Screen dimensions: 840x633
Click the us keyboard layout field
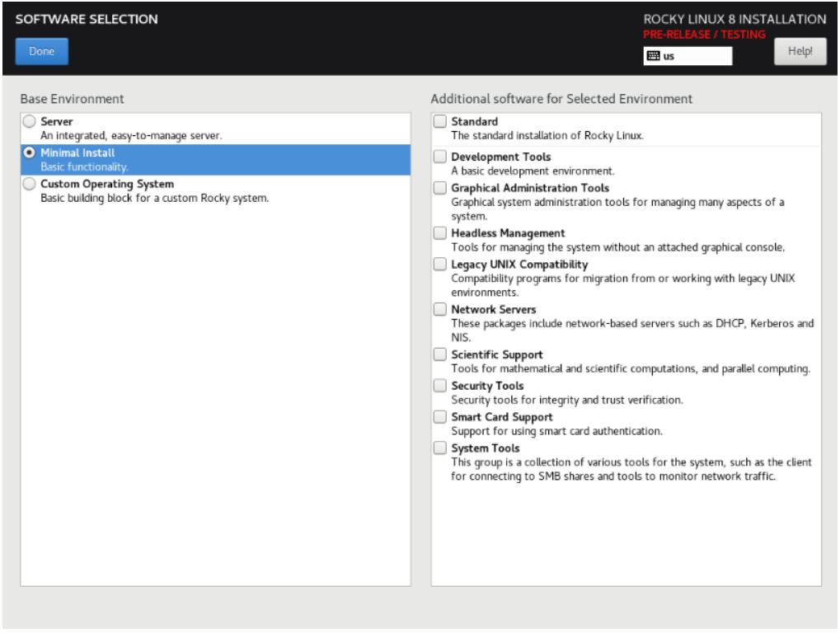coord(687,56)
